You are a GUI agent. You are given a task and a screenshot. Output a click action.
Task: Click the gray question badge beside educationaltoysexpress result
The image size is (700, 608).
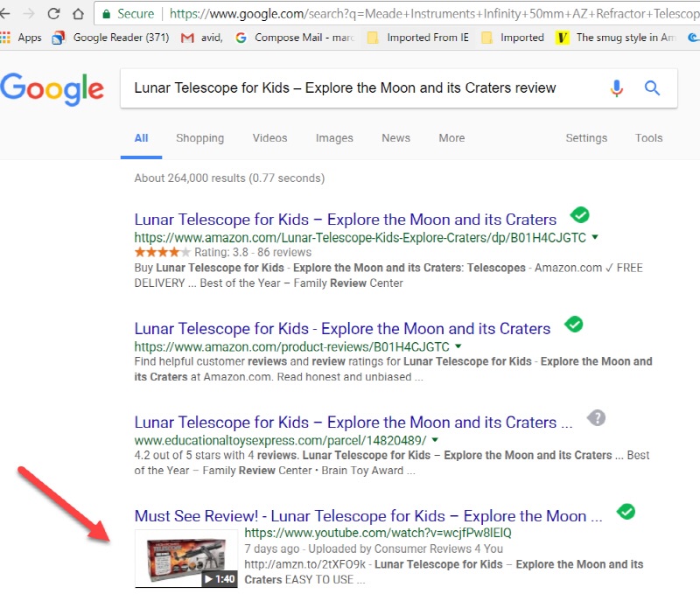click(x=597, y=418)
